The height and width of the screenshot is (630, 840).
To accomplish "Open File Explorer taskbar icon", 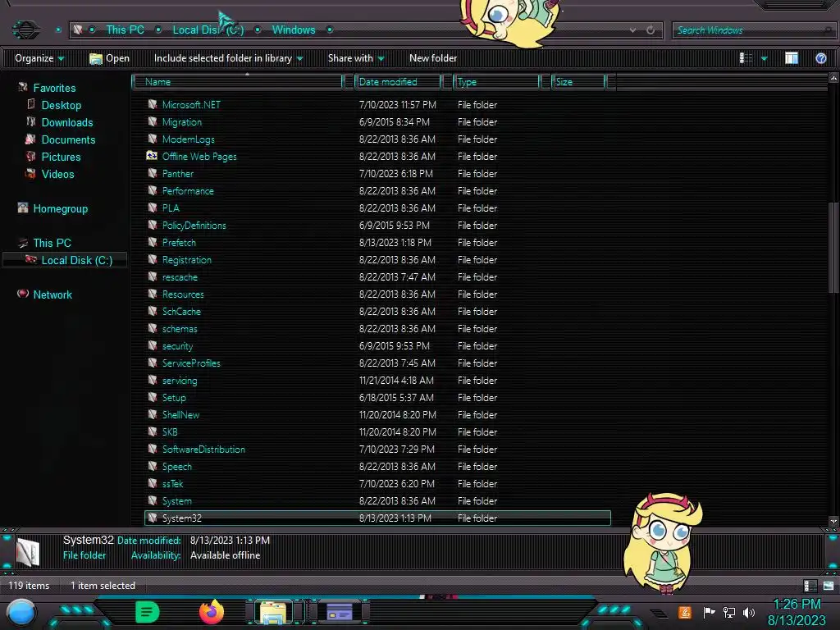I will (x=273, y=612).
